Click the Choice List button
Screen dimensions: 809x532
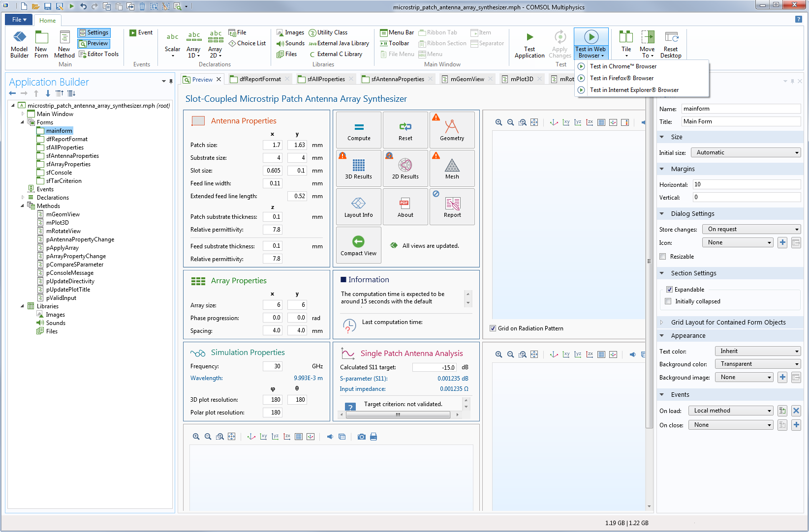[247, 43]
